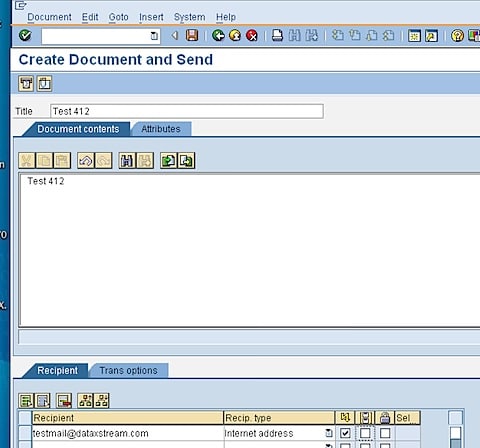Viewport: 480px width, 448px height.
Task: Click the Sel. column header
Action: 407,417
